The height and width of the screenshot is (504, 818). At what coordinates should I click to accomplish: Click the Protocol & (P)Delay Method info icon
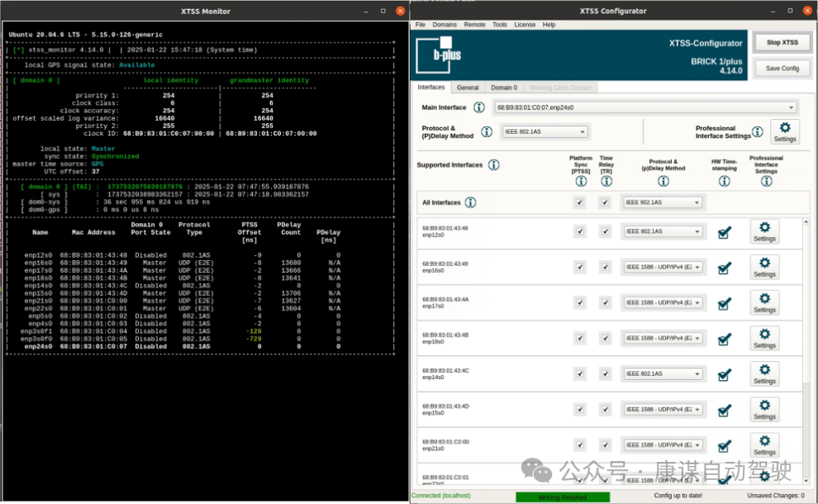486,132
